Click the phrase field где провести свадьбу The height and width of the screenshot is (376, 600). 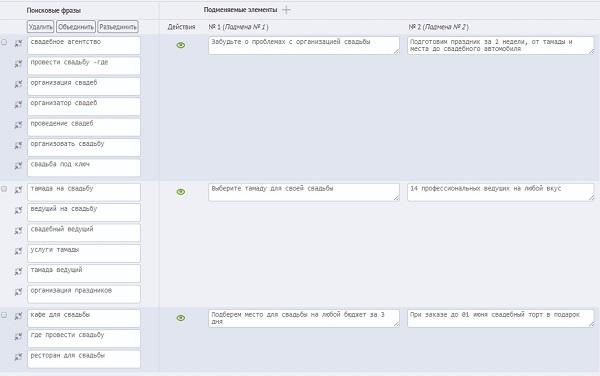(x=84, y=339)
